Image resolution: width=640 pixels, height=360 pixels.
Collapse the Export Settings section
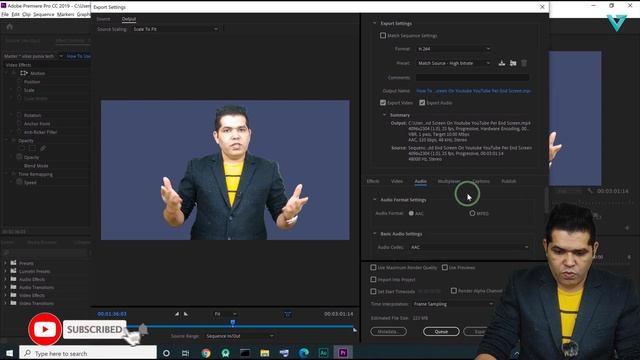coord(374,23)
